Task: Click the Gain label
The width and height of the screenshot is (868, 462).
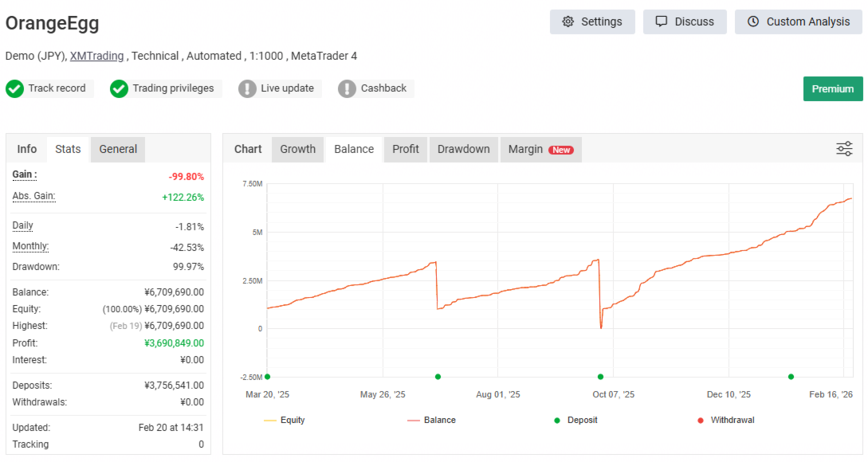Action: [25, 174]
